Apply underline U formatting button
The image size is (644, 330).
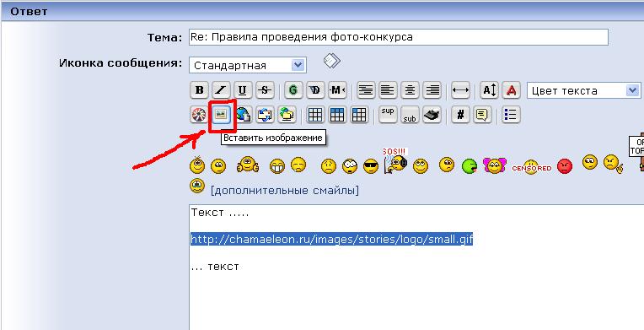pyautogui.click(x=243, y=90)
